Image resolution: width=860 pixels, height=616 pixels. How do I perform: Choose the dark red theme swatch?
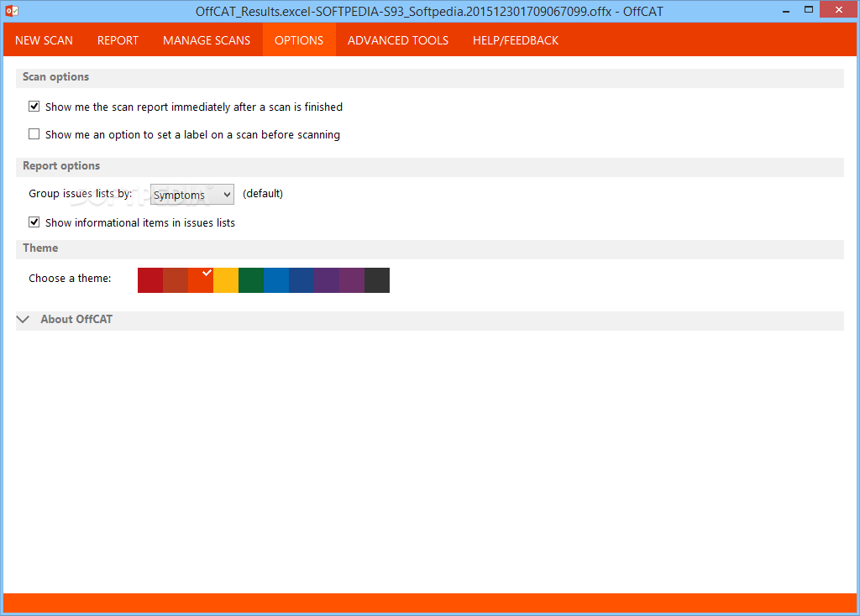click(x=150, y=280)
